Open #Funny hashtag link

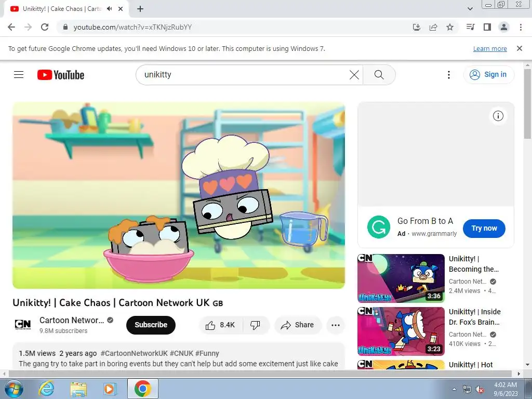click(x=207, y=353)
